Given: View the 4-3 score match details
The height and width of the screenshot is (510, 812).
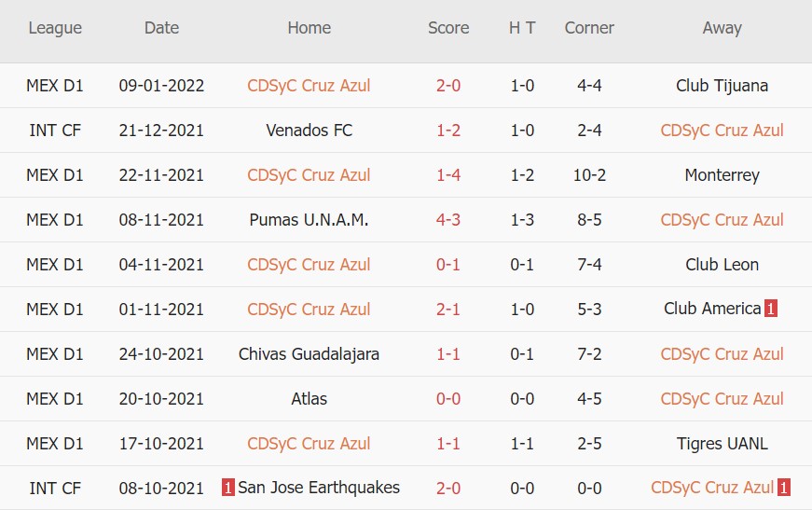Looking at the screenshot, I should [x=448, y=220].
